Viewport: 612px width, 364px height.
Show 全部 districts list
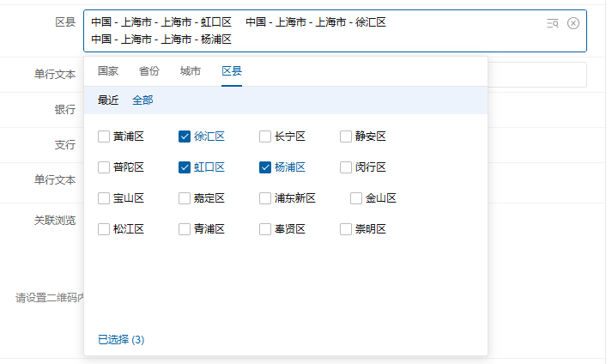coord(142,100)
